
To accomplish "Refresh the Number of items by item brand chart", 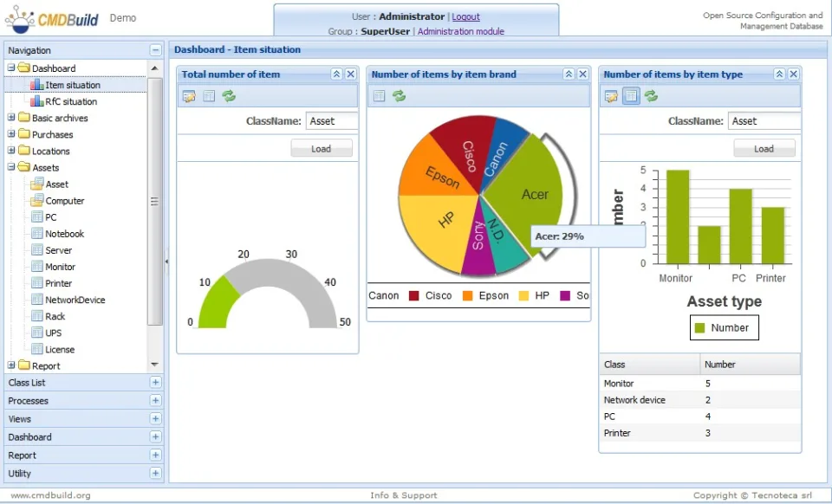I will click(399, 96).
